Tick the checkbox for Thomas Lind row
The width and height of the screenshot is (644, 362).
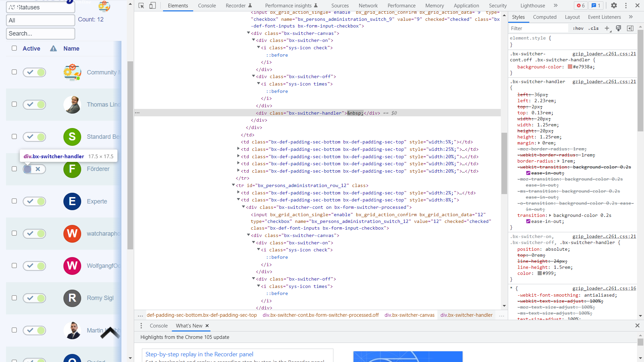[14, 104]
